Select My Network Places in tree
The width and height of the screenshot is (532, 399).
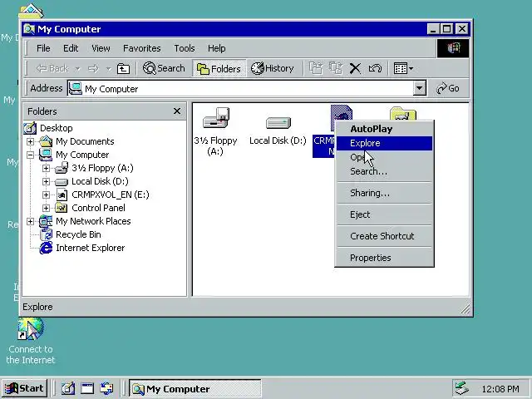(x=93, y=222)
